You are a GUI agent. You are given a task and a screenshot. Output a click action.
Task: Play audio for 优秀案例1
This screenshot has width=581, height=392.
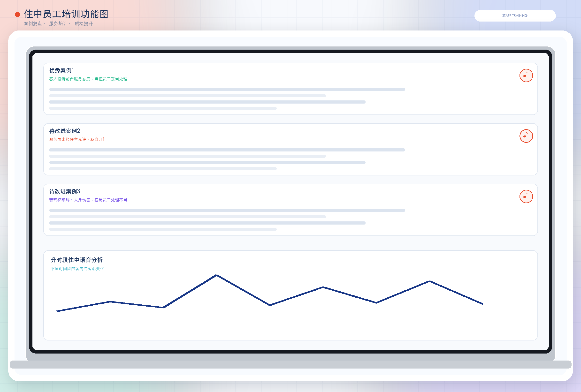526,75
